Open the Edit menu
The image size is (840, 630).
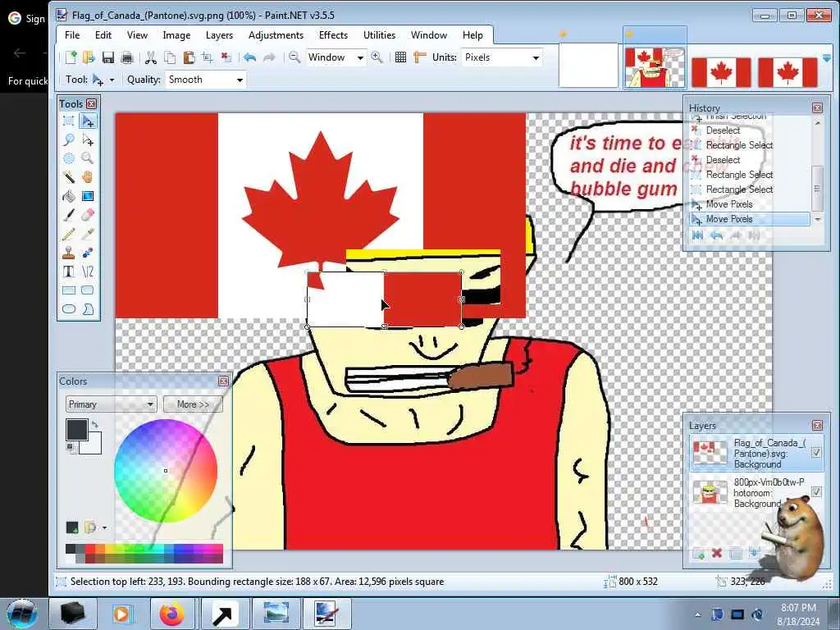(x=103, y=34)
